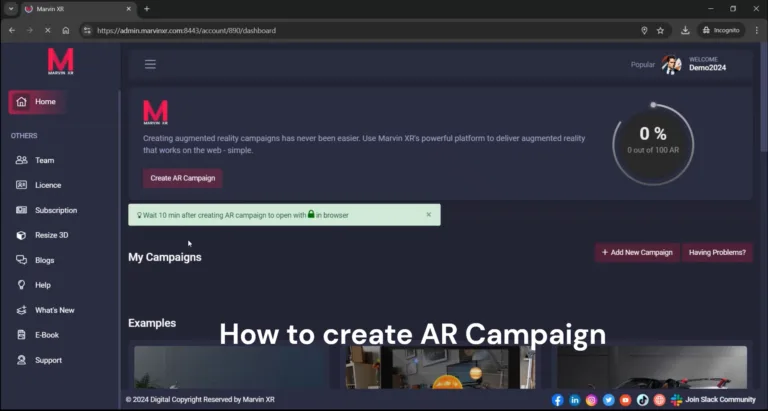Click Join Slack Community link
Image resolution: width=768 pixels, height=411 pixels.
coord(720,400)
